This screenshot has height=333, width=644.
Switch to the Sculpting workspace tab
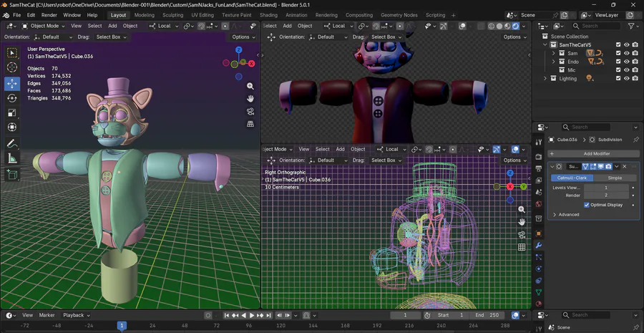(173, 15)
